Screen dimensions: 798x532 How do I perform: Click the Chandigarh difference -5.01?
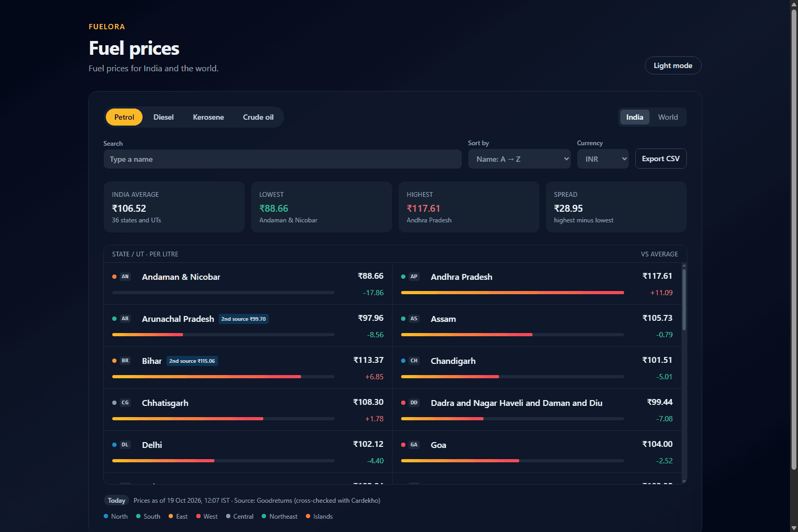664,377
